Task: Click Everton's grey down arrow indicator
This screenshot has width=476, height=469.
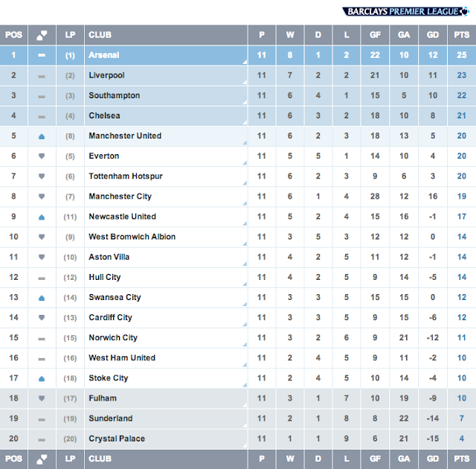Action: (42, 156)
